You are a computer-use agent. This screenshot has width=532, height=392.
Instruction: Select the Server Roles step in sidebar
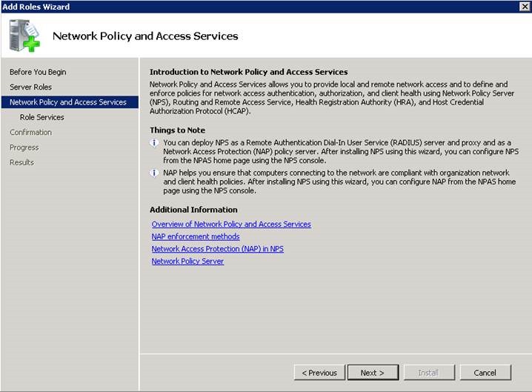[x=30, y=87]
